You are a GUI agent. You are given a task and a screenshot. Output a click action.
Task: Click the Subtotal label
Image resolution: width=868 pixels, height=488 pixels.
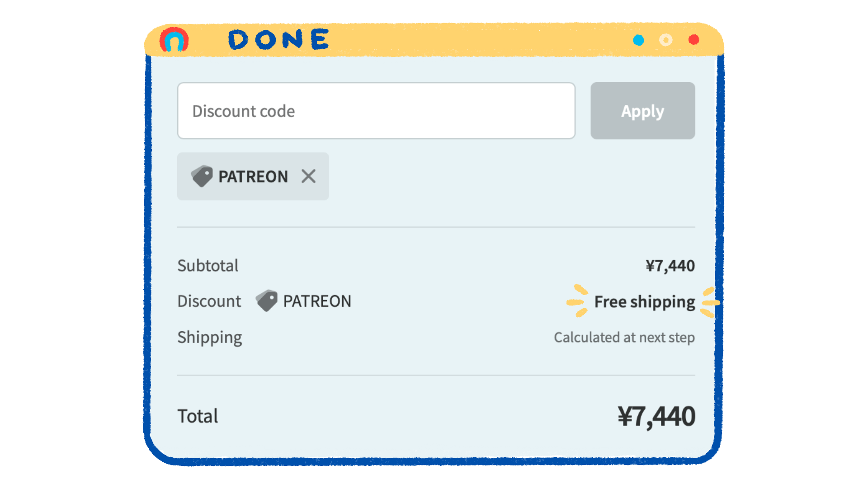pyautogui.click(x=208, y=266)
